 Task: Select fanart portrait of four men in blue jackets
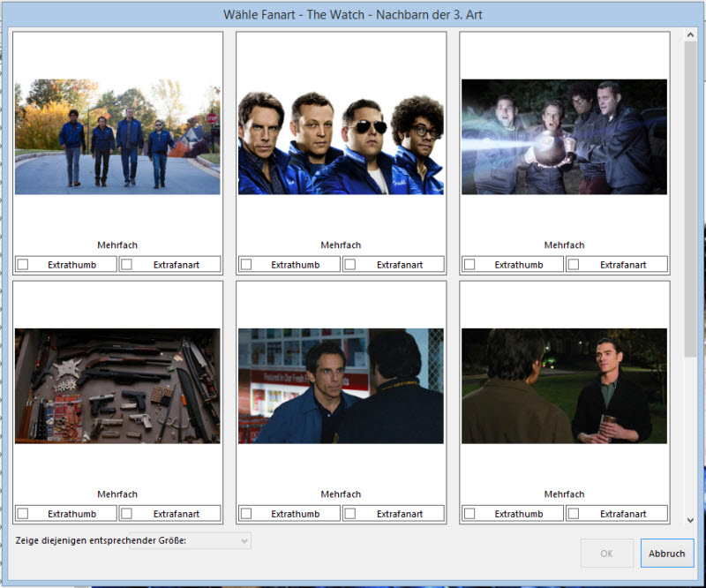pos(341,137)
